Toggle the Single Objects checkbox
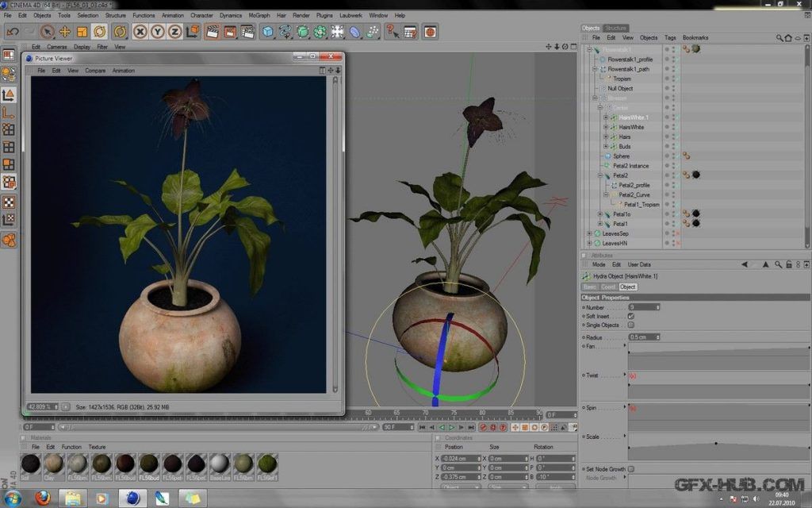This screenshot has height=508, width=812. [x=631, y=325]
